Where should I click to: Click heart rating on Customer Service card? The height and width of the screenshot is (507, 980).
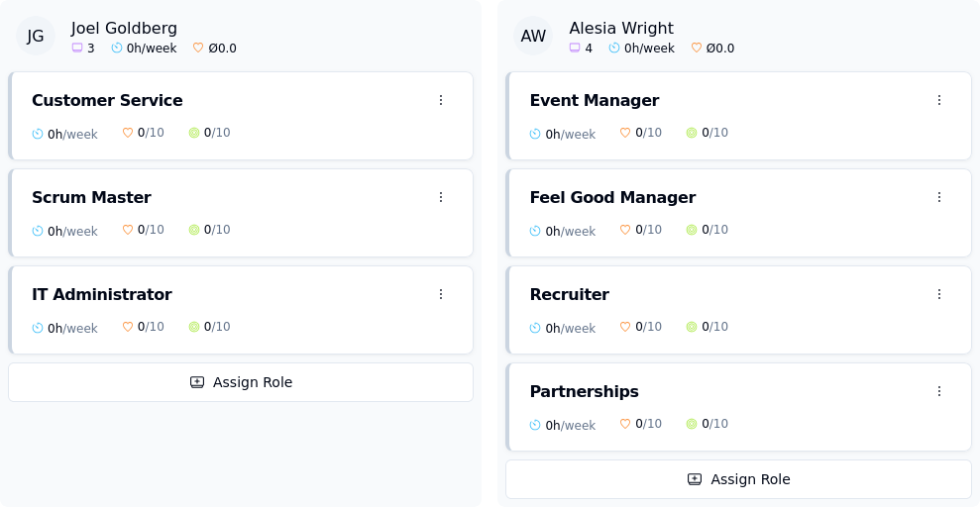tap(128, 133)
